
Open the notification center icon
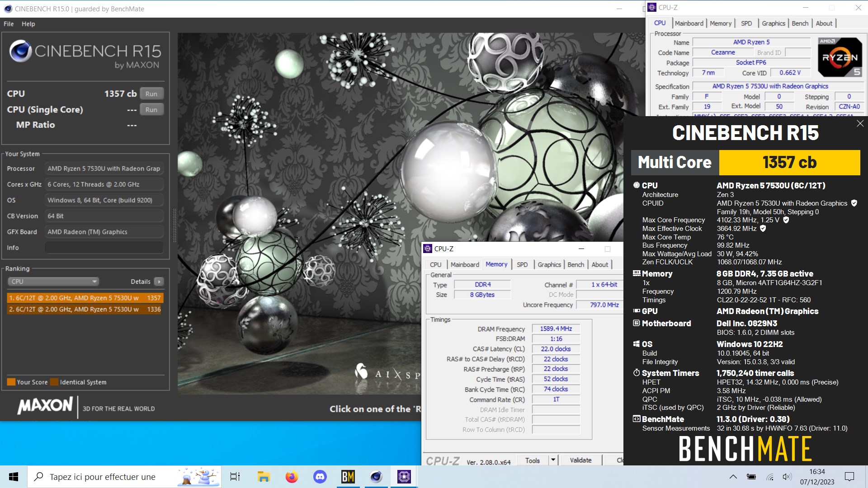pos(849,477)
